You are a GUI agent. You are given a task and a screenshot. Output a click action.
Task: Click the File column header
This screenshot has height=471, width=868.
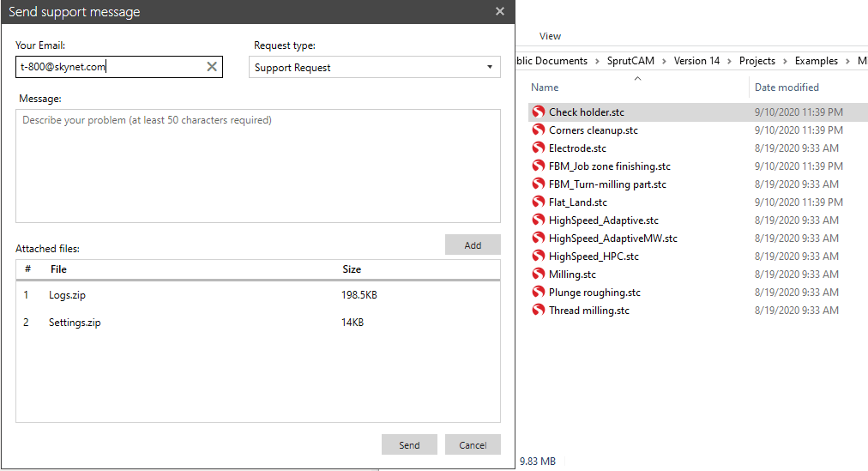tap(58, 269)
